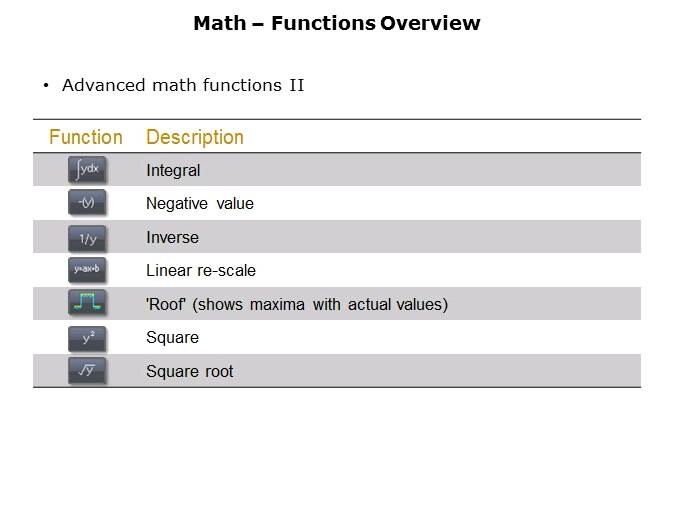Select the y=ax+b linear re-scale icon
The height and width of the screenshot is (506, 674).
[x=87, y=270]
